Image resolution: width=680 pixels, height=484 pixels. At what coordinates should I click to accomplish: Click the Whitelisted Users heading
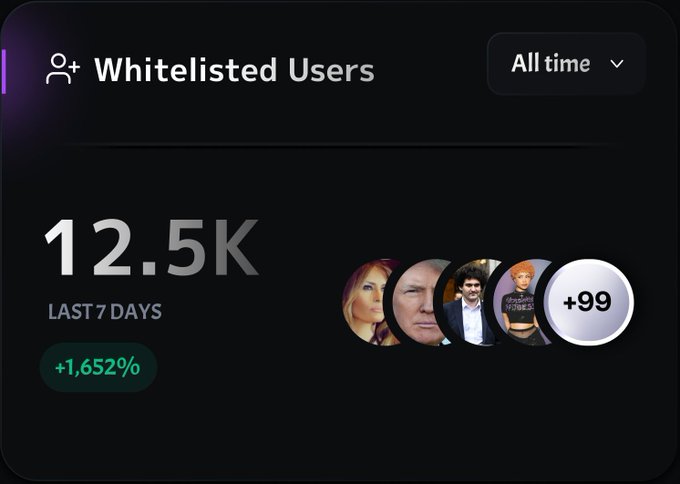click(x=234, y=70)
